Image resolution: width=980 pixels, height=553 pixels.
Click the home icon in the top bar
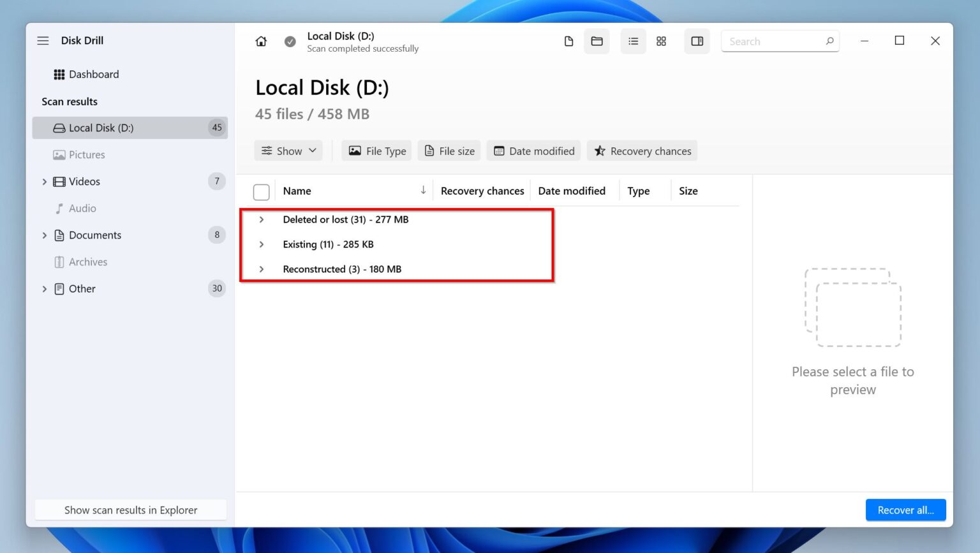click(261, 40)
